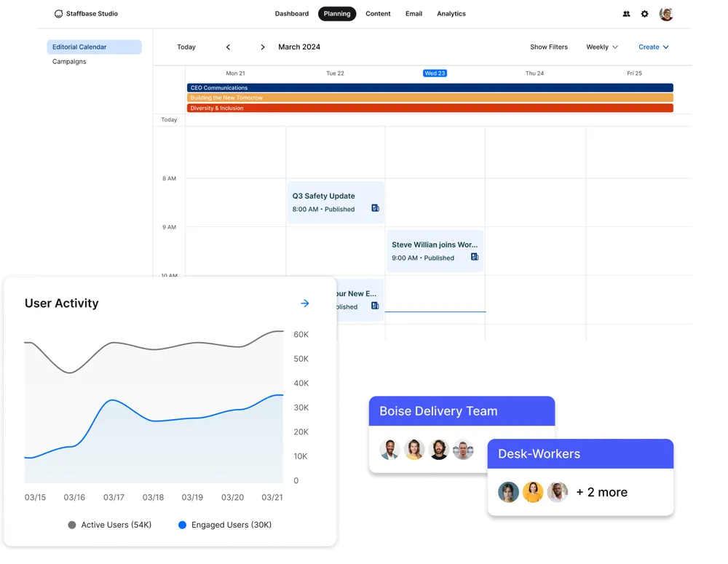Viewport: 728px width, 564px height.
Task: Click the blue Engaged Users legend dot
Action: click(x=183, y=525)
